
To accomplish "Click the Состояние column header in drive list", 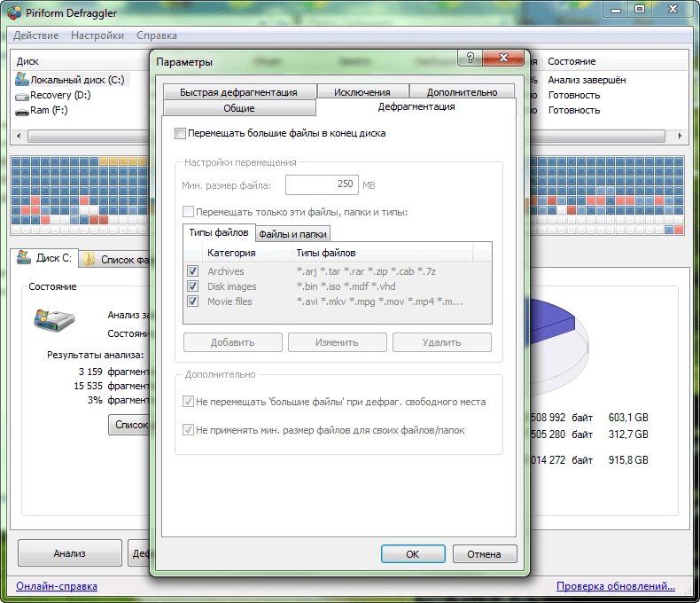I will coord(616,61).
